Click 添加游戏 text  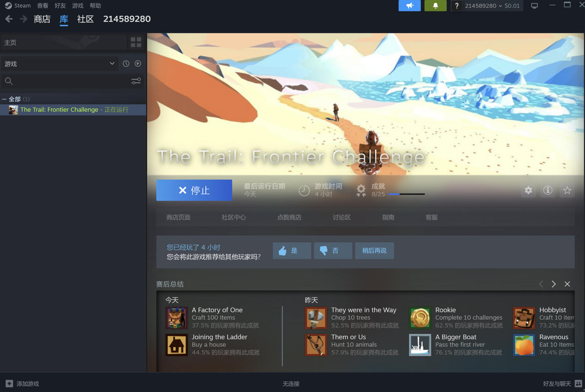[28, 384]
